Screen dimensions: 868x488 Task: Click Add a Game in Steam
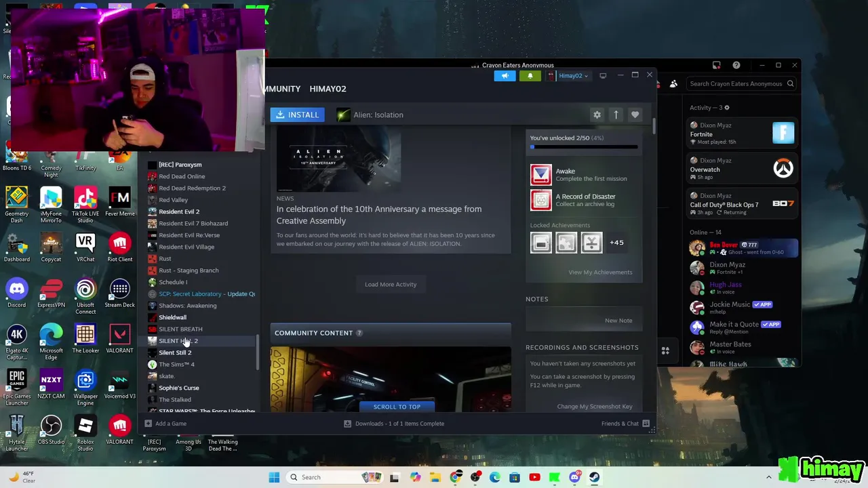(165, 424)
